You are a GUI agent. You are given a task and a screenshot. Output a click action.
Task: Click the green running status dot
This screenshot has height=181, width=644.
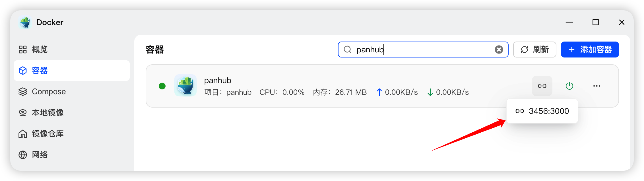coord(162,86)
